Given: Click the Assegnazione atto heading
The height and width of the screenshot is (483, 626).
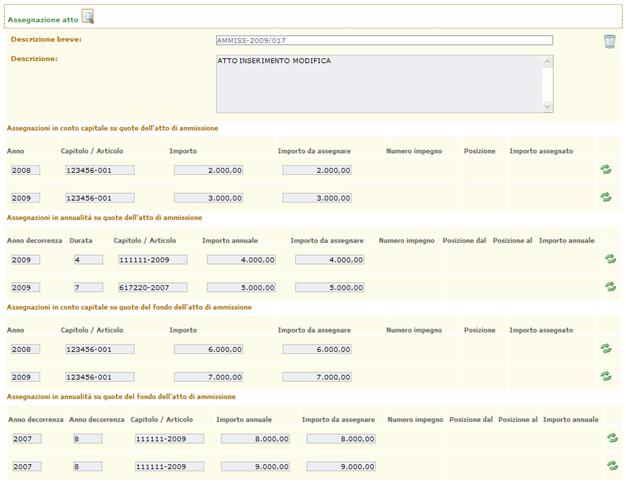Looking at the screenshot, I should pyautogui.click(x=43, y=20).
